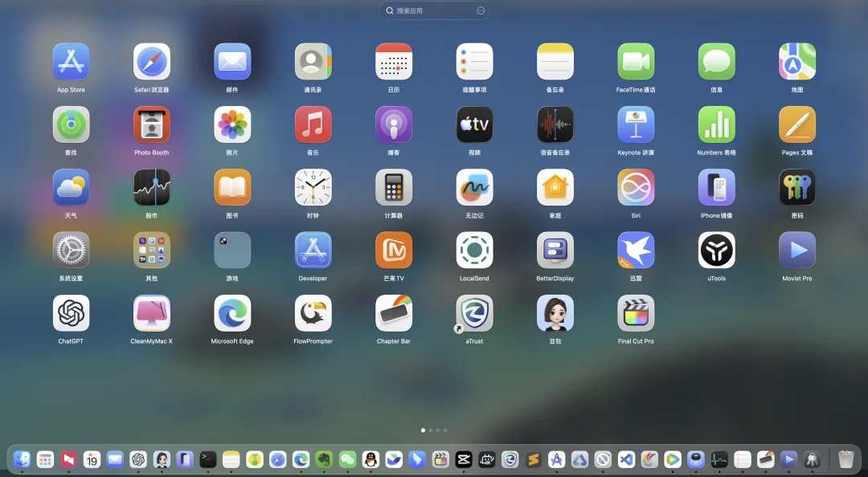Launch Safari浏览器 from the grid

pos(152,61)
